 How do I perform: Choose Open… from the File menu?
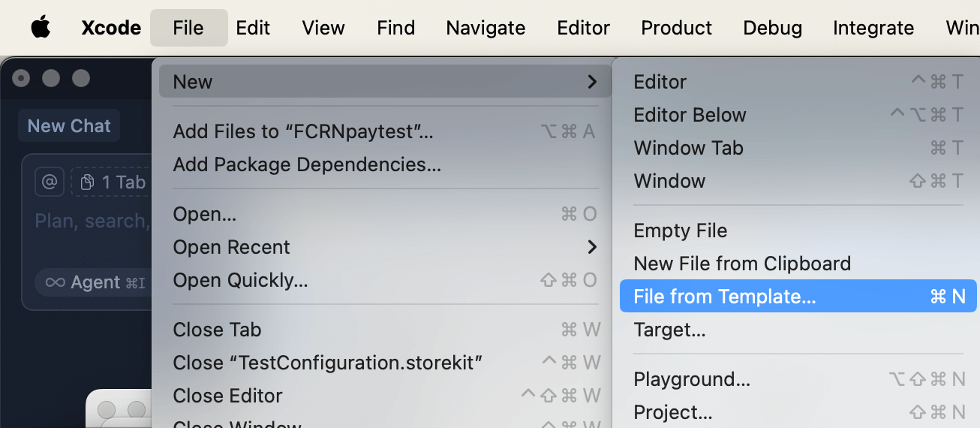click(x=386, y=214)
